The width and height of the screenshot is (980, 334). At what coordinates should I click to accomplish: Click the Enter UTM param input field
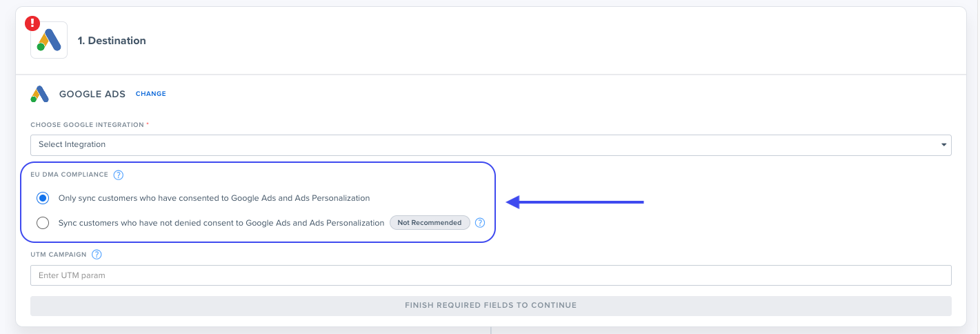tap(490, 275)
